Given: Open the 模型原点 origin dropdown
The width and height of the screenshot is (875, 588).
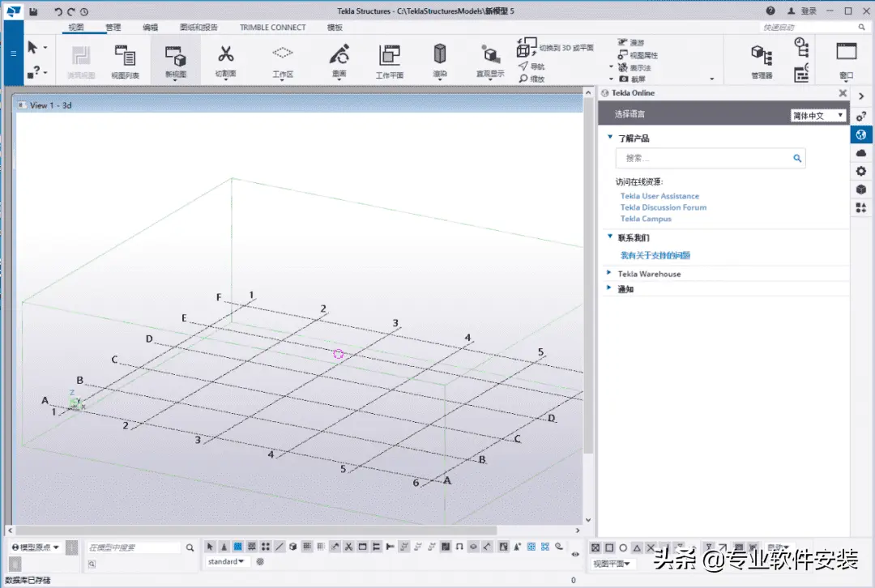Looking at the screenshot, I should click(x=36, y=548).
